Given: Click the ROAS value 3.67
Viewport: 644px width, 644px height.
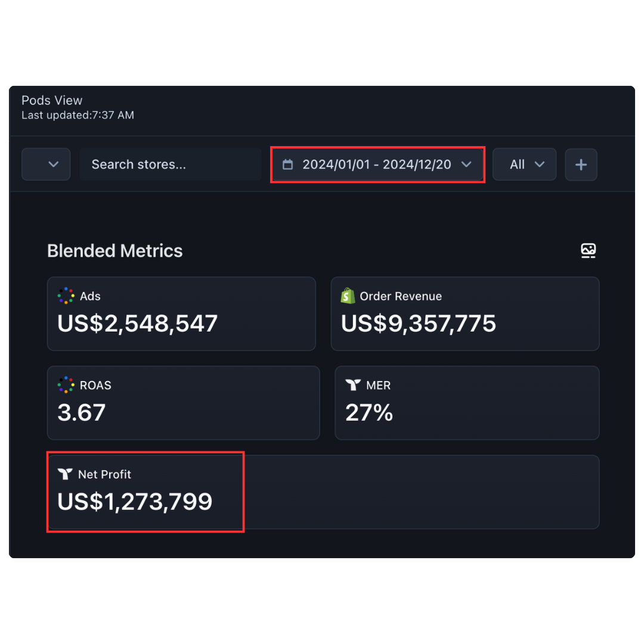Looking at the screenshot, I should 81,413.
